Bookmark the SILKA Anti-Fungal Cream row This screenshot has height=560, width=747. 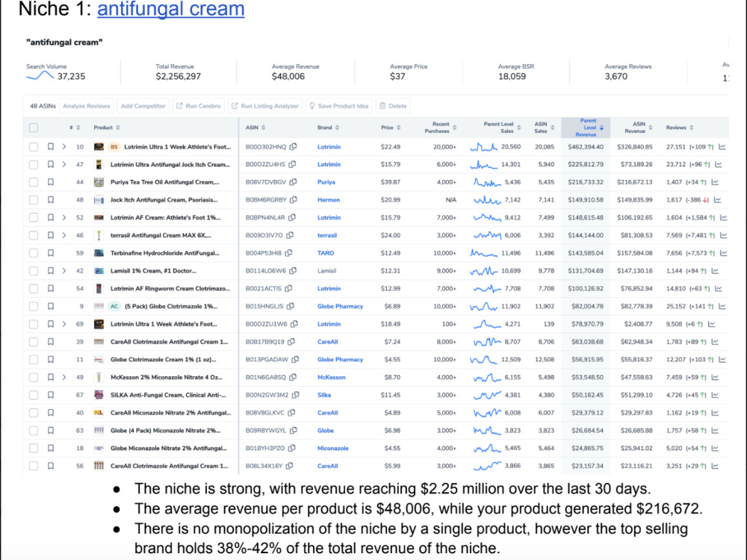[x=51, y=395]
